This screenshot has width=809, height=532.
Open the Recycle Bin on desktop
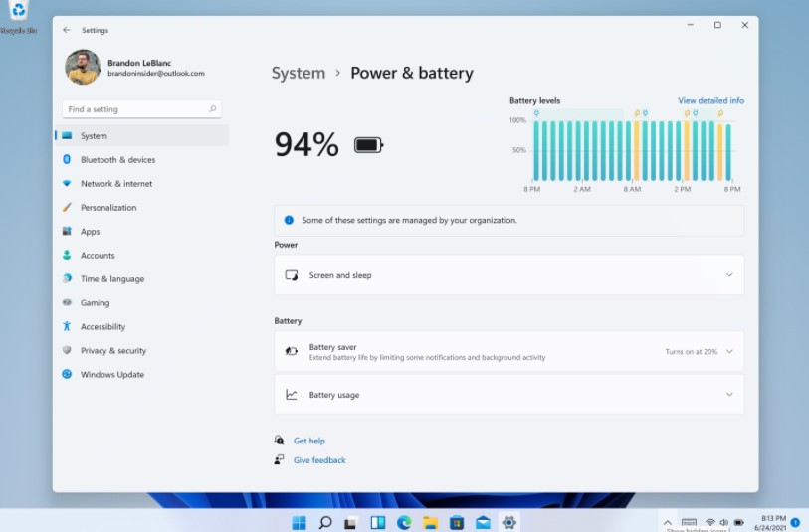19,17
